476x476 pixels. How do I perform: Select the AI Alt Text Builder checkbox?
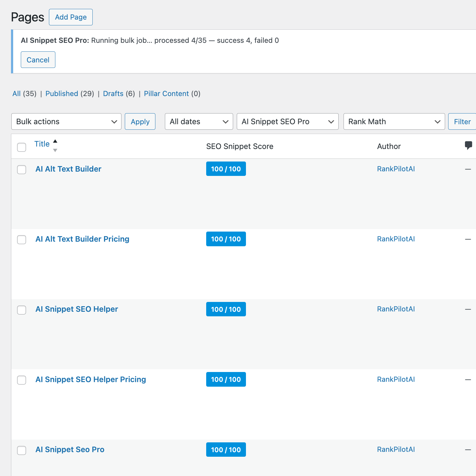coord(22,169)
